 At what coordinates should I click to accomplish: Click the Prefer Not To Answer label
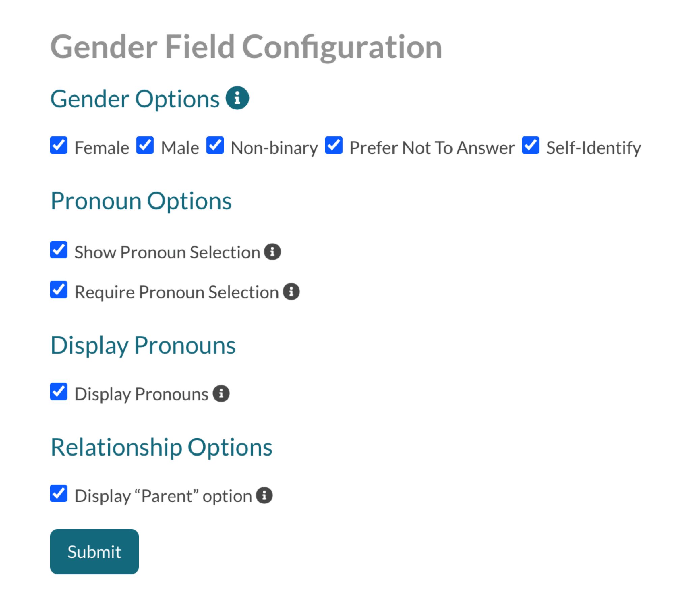click(432, 148)
